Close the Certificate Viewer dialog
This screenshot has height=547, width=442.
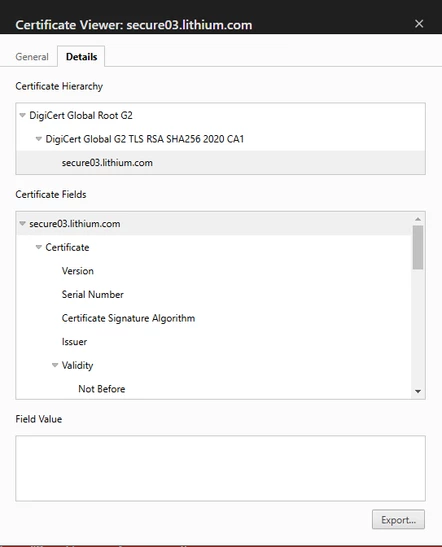click(419, 24)
